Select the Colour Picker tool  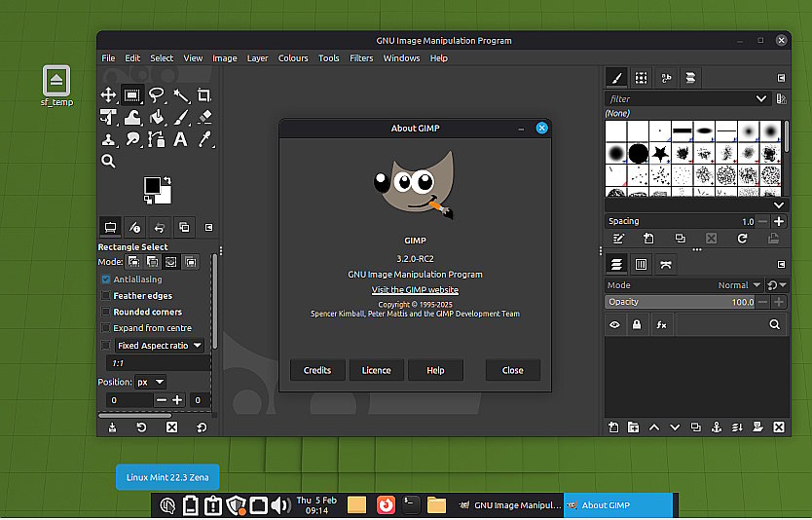(x=204, y=139)
